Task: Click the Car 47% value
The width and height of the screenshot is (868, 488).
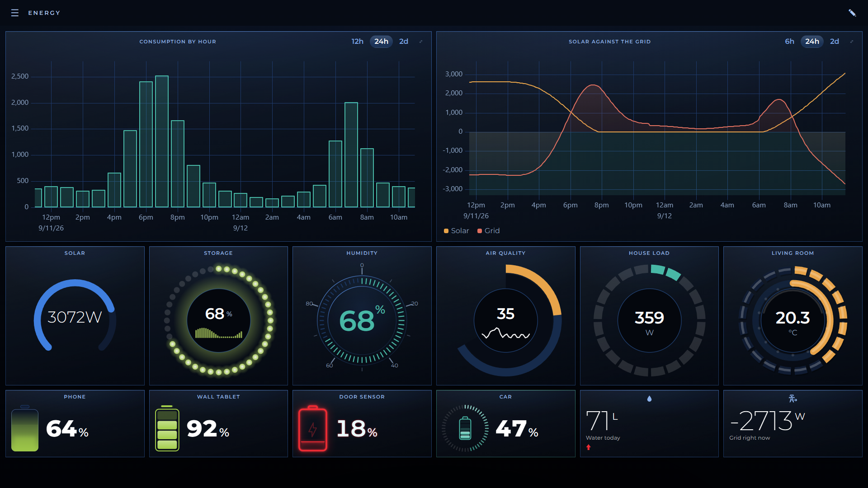Action: click(x=517, y=429)
